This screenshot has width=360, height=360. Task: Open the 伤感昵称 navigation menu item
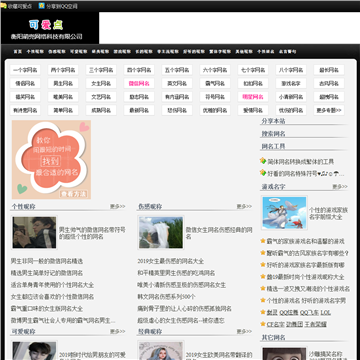click(57, 52)
